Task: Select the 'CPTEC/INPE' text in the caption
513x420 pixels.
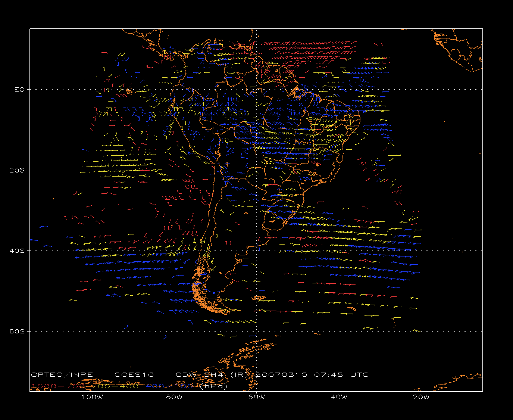Action: (x=62, y=375)
